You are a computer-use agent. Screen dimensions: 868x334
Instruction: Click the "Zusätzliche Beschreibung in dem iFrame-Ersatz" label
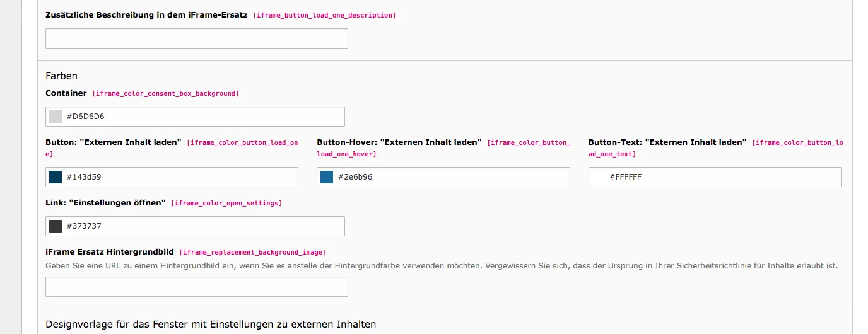coord(146,15)
